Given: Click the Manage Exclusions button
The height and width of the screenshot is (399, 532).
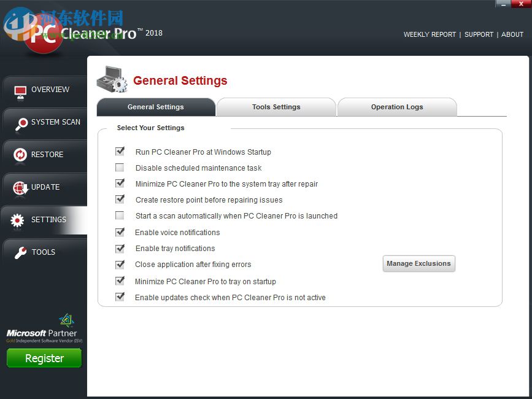Looking at the screenshot, I should 418,263.
